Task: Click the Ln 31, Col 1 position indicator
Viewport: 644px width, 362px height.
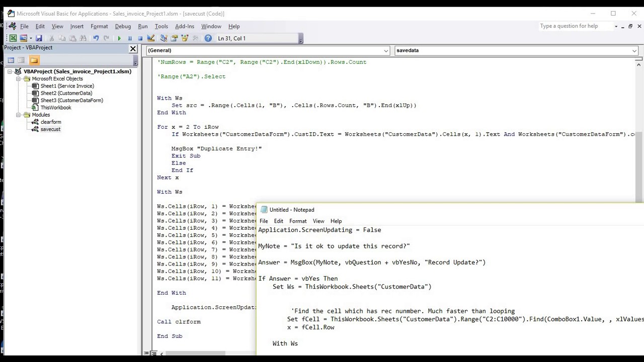Action: tap(257, 38)
